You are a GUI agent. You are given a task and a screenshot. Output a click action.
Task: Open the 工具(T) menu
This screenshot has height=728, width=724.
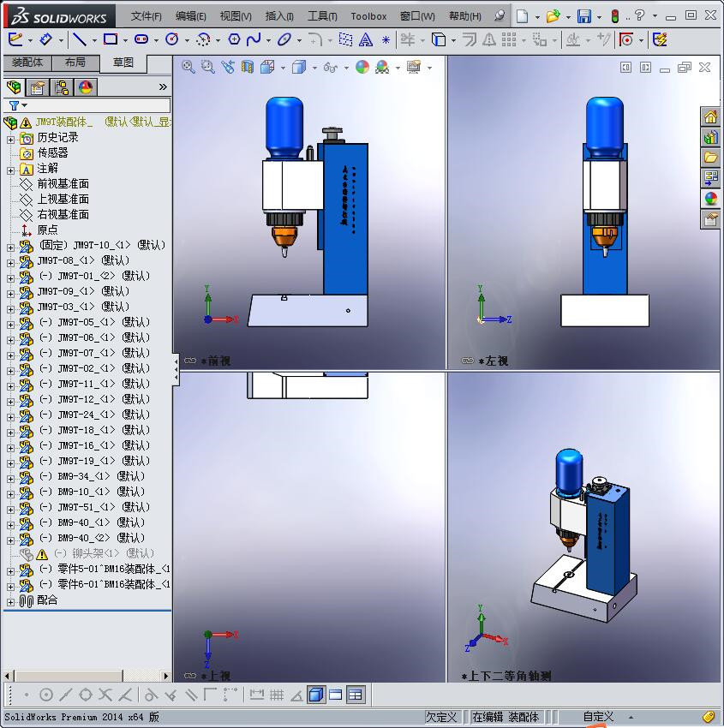(322, 16)
